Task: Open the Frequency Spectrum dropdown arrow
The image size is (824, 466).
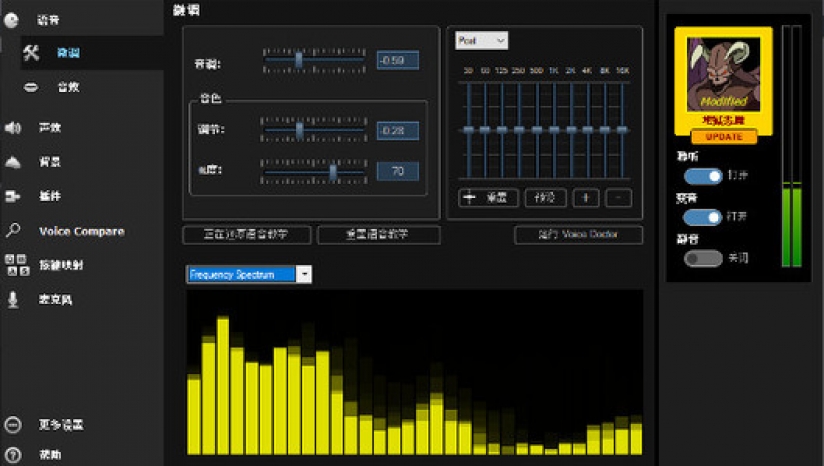Action: pos(304,274)
